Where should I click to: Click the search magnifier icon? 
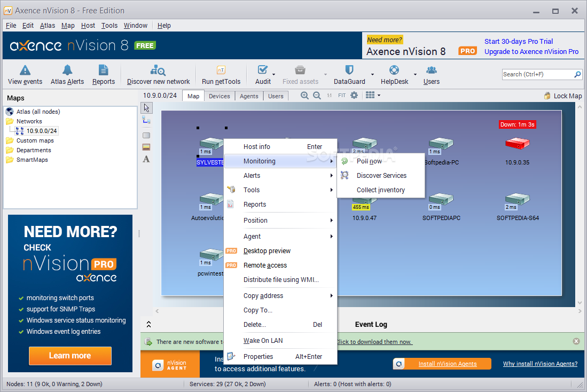coord(577,75)
